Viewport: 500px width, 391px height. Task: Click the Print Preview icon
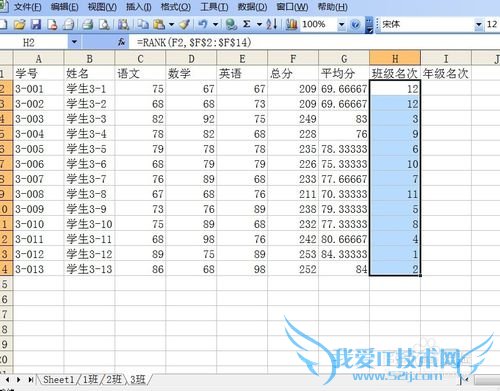coord(104,24)
